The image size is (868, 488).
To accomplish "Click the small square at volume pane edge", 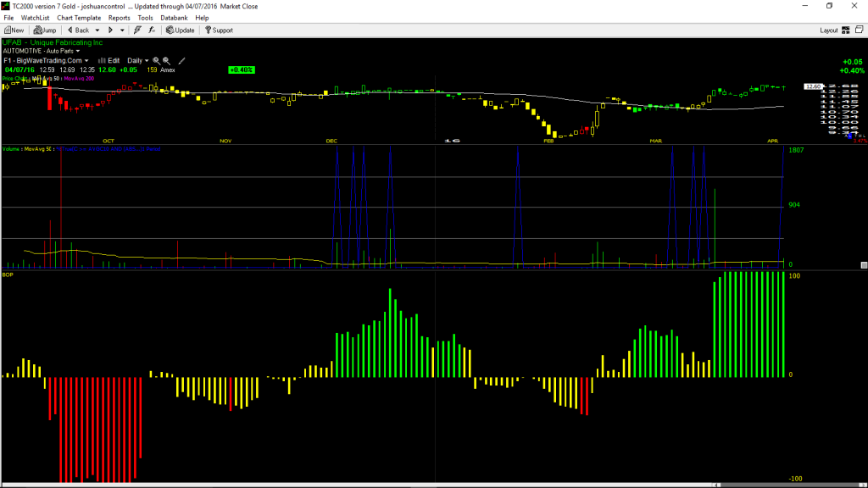I will (864, 265).
